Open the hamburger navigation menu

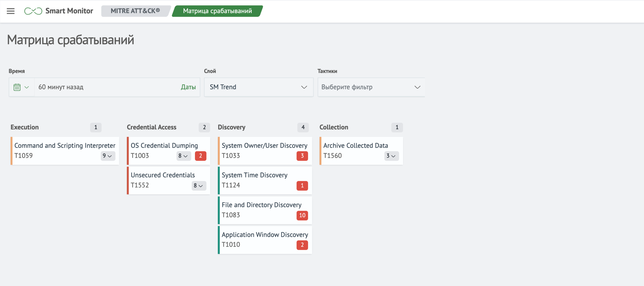(x=11, y=11)
